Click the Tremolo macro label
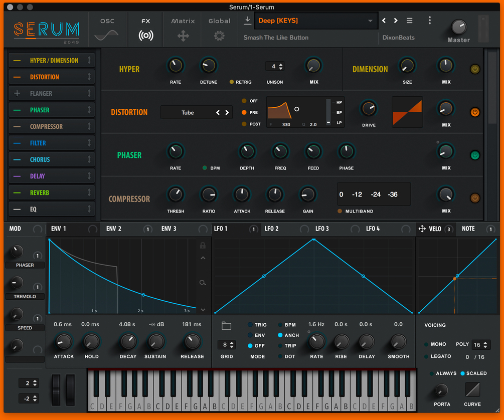504x420 pixels. (x=25, y=296)
